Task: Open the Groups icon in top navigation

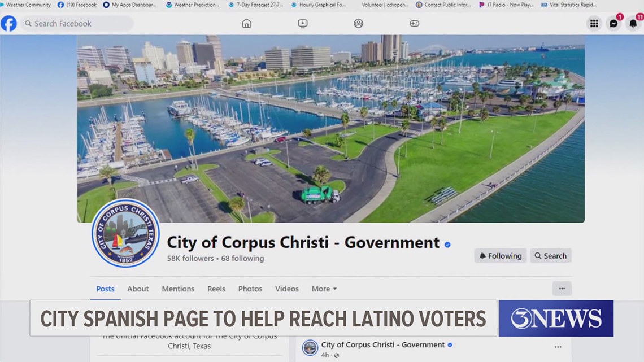Action: coord(358,24)
